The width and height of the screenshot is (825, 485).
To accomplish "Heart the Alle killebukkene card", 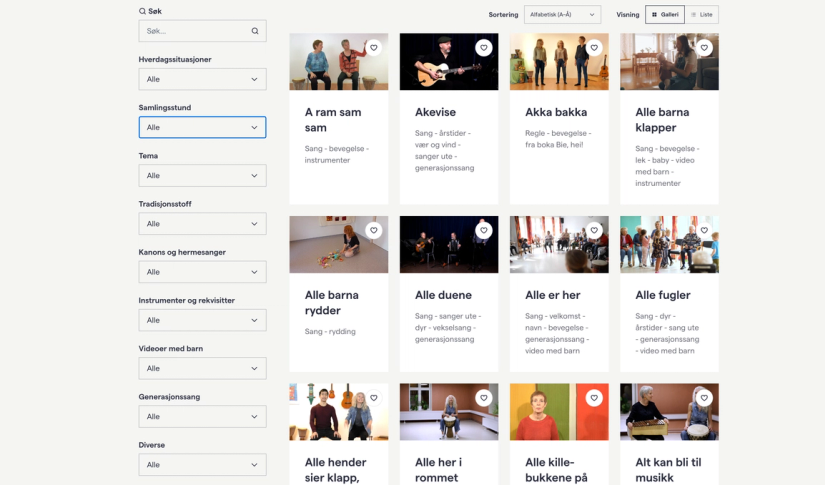I will (x=594, y=398).
